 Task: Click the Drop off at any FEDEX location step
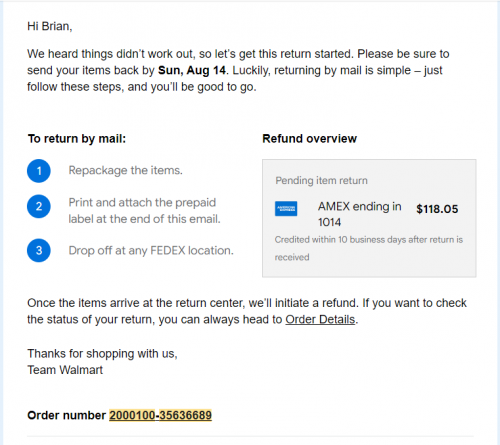151,250
